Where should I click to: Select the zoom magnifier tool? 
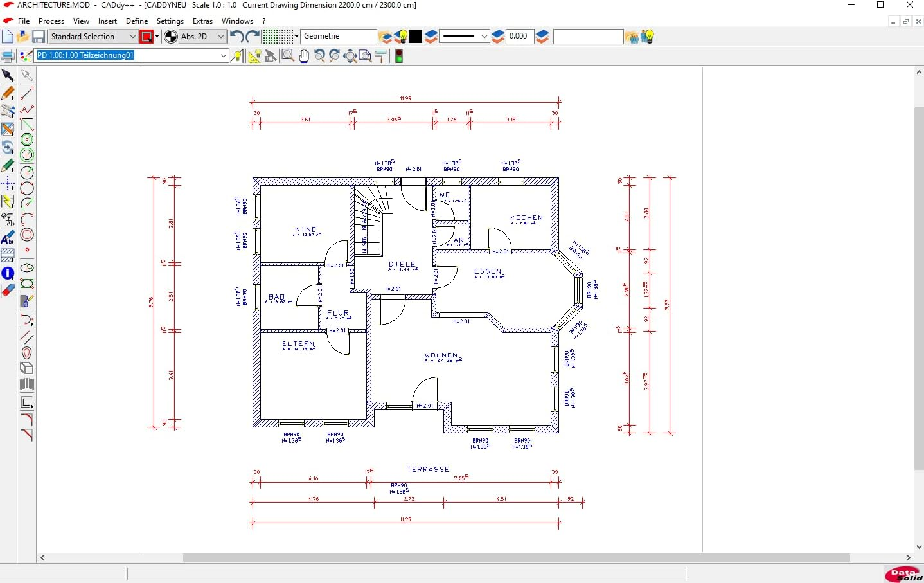click(x=287, y=56)
